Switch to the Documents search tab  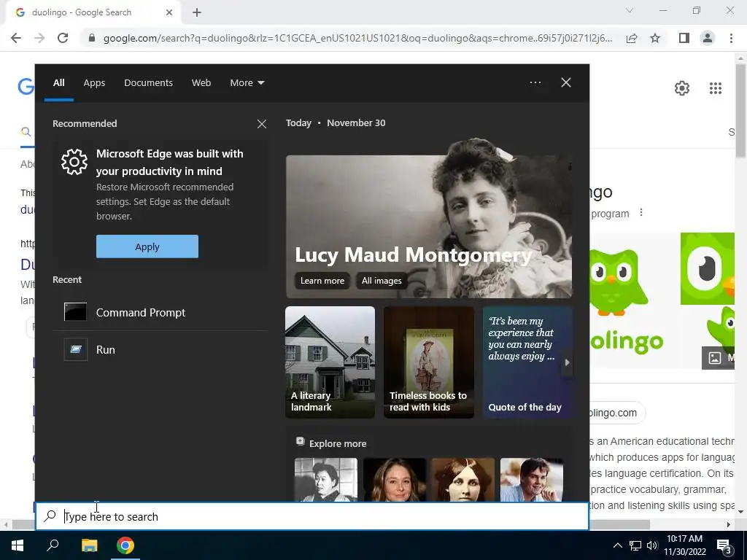coord(148,83)
